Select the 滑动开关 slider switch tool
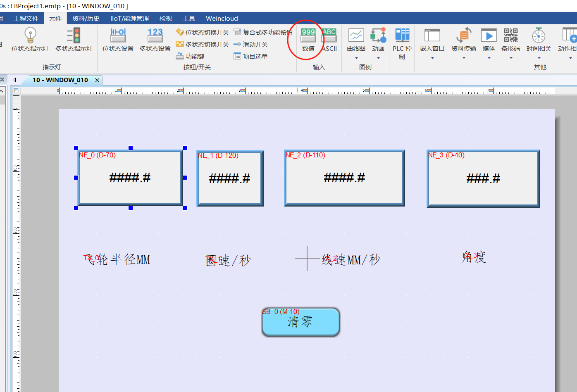 pos(251,44)
